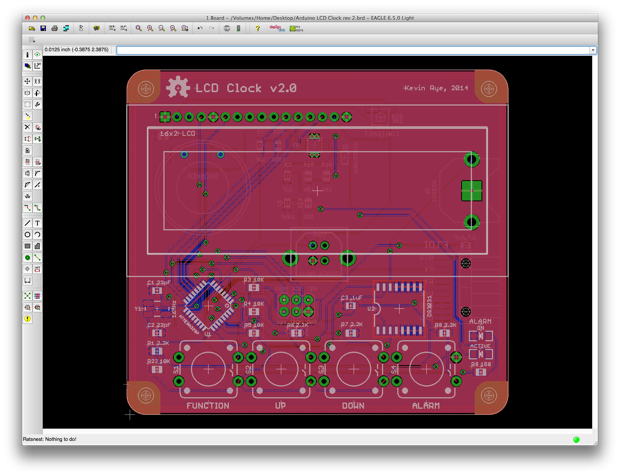Redraw the board view
Screen dimensions: 620x476
tap(173, 28)
